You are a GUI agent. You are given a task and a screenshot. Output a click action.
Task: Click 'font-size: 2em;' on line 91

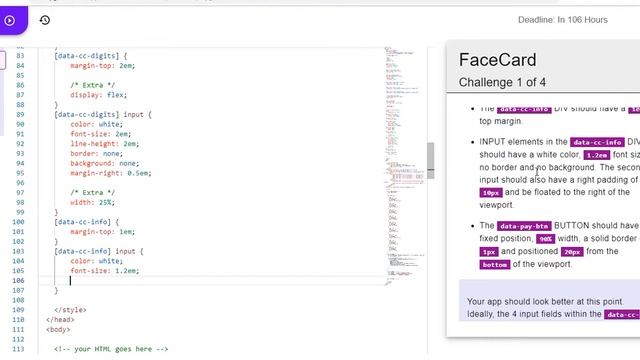point(100,134)
